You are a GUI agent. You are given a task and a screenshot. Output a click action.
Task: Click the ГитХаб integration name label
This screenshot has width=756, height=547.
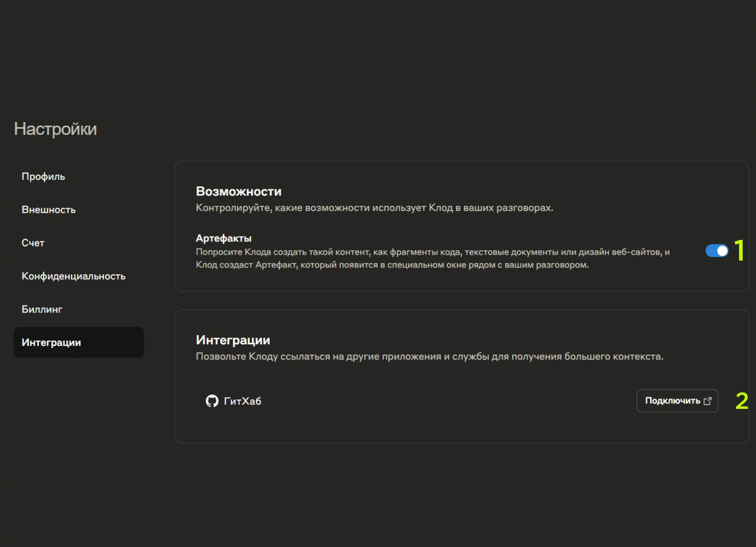coord(242,402)
